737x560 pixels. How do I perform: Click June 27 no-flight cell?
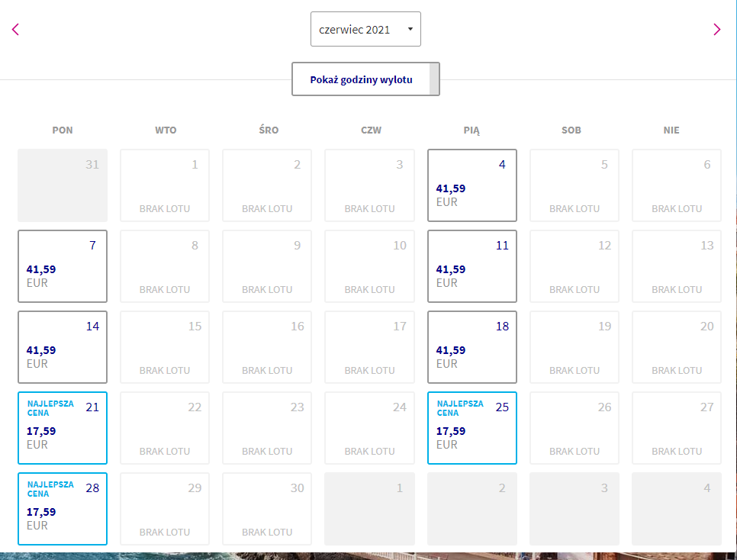pyautogui.click(x=677, y=428)
